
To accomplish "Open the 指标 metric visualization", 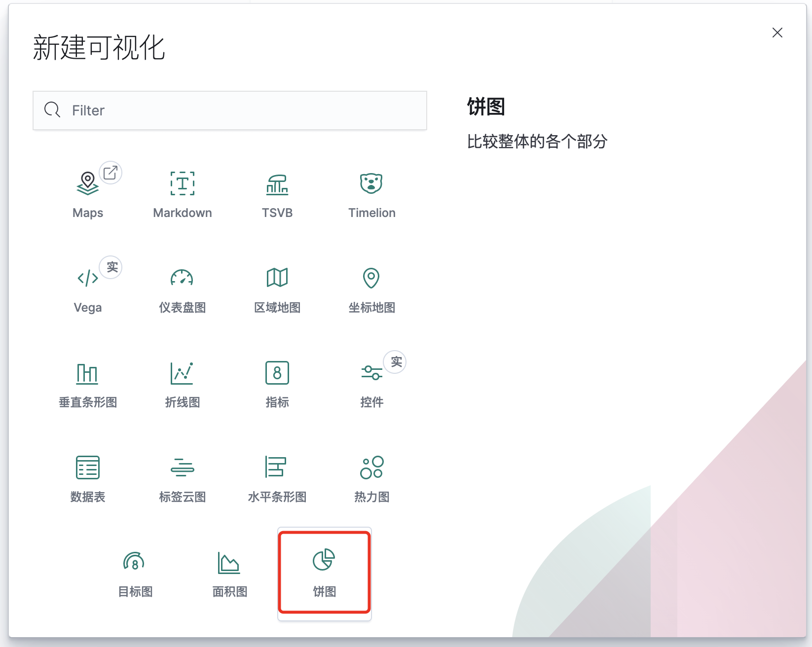I will tap(277, 384).
